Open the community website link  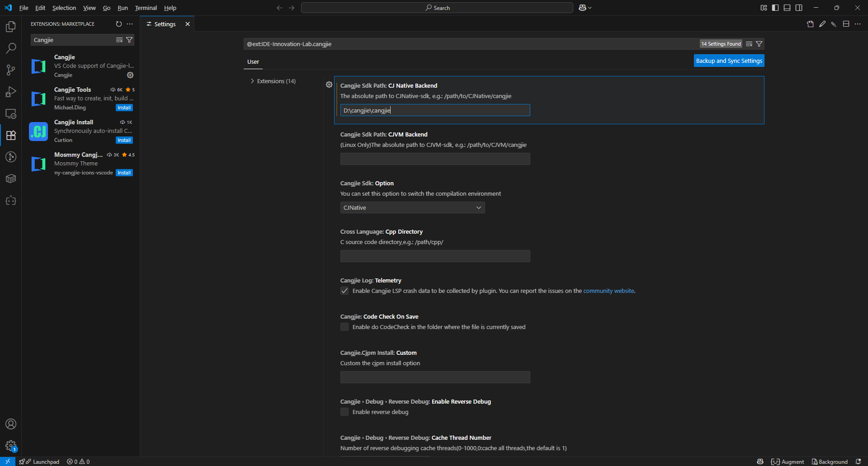pyautogui.click(x=609, y=291)
